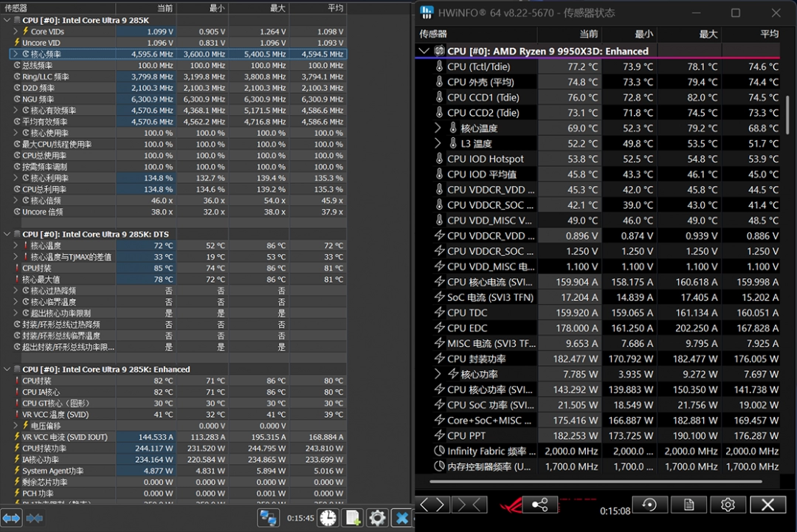Click CPU chip icon beside AMD Ryzen 9 9950X3D

click(440, 51)
